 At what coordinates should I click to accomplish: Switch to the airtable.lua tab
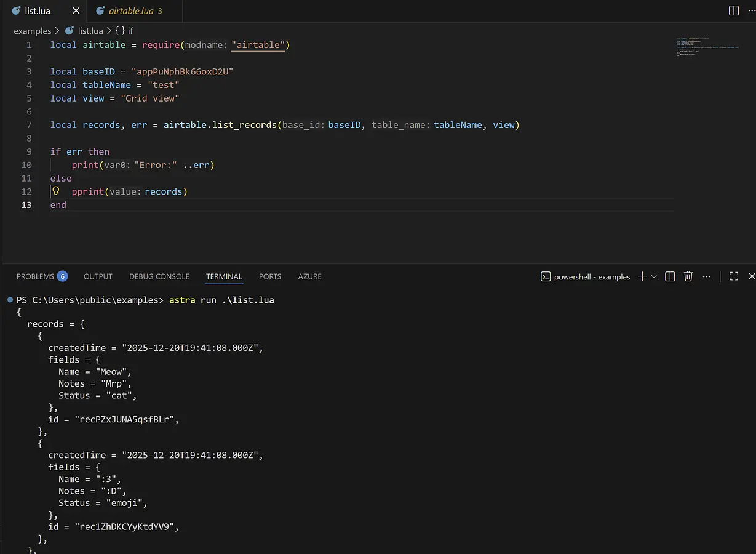pyautogui.click(x=130, y=11)
